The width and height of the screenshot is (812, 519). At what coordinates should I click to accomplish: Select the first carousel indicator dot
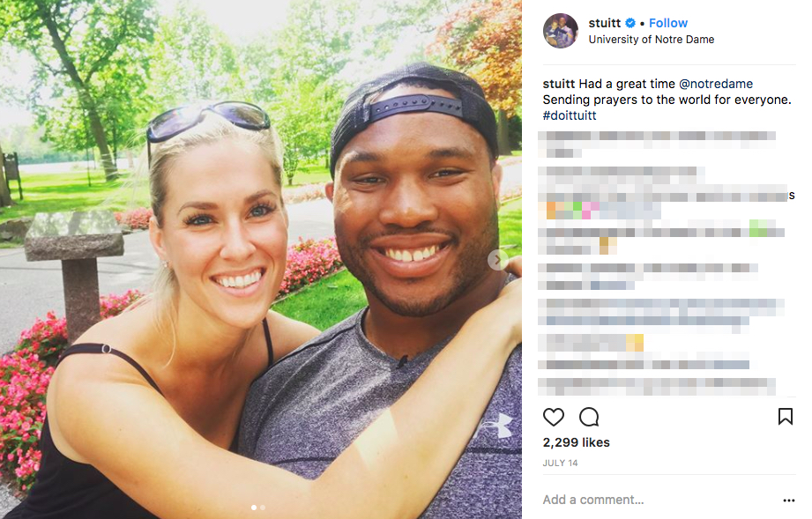point(254,508)
